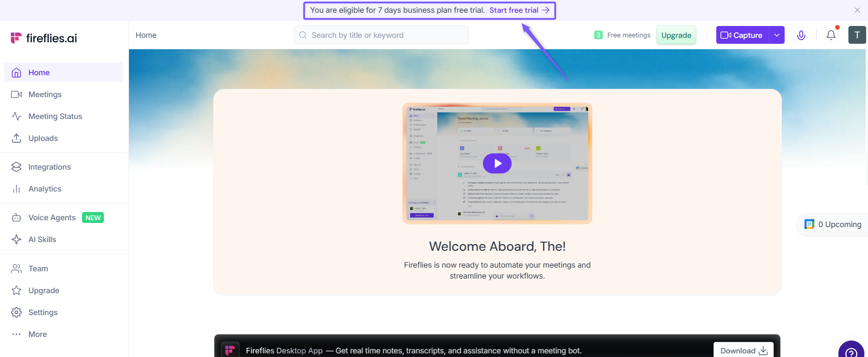Click the Start free trial link
The height and width of the screenshot is (357, 868).
519,10
